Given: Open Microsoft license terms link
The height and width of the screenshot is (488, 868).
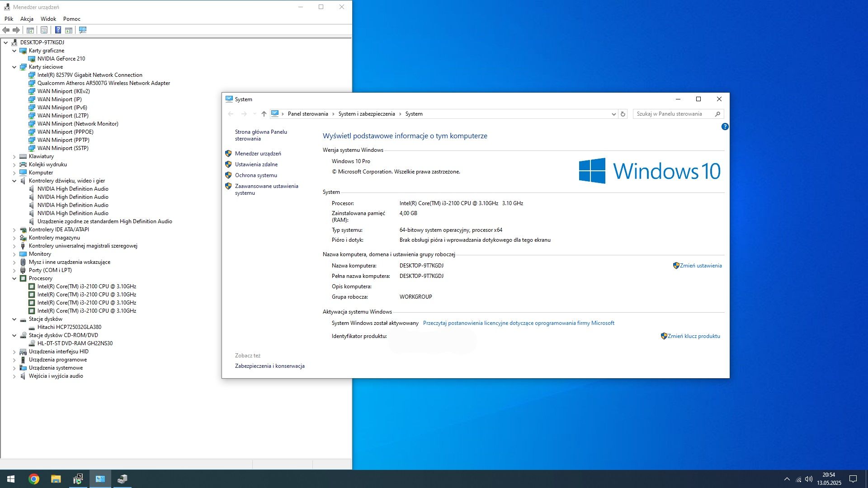Looking at the screenshot, I should coord(519,323).
